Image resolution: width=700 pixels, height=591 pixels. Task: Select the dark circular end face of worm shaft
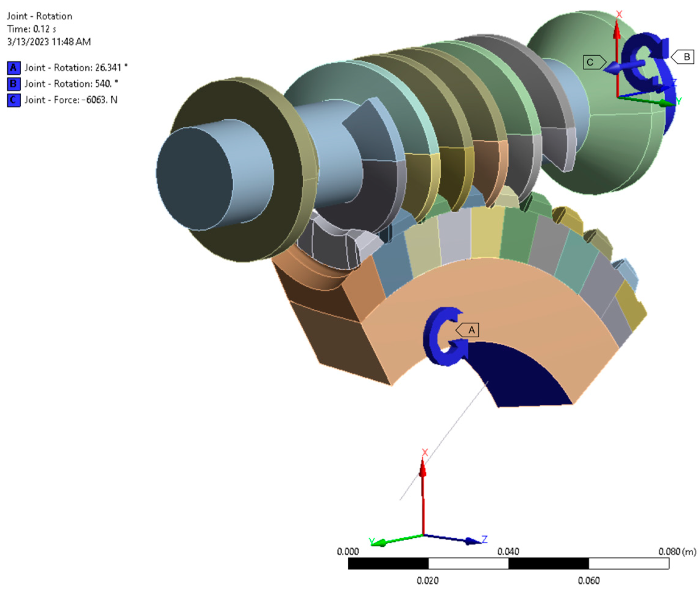coord(194,179)
